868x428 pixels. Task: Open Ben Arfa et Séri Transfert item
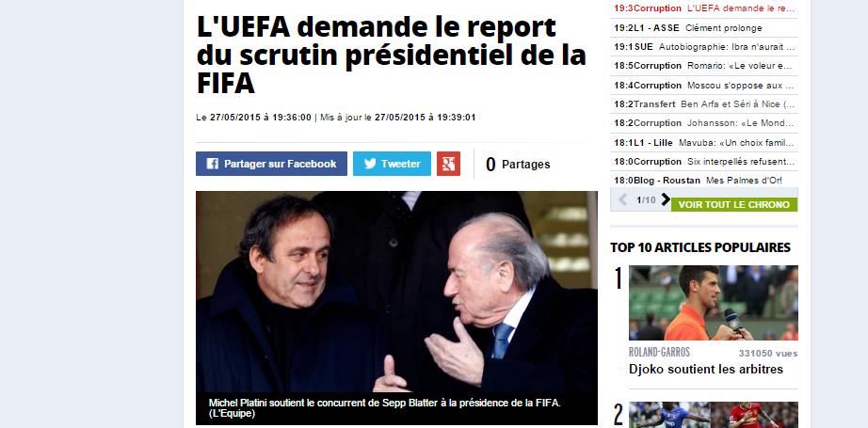(x=704, y=104)
